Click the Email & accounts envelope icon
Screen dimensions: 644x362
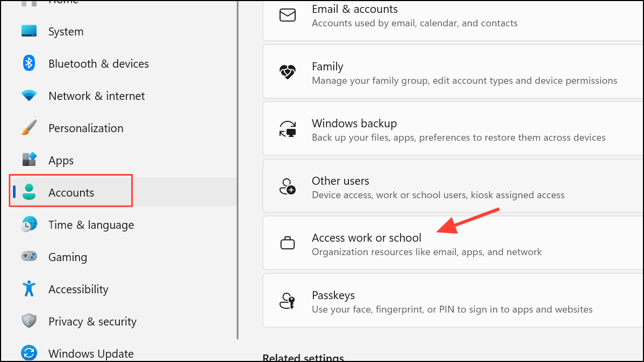pos(288,15)
